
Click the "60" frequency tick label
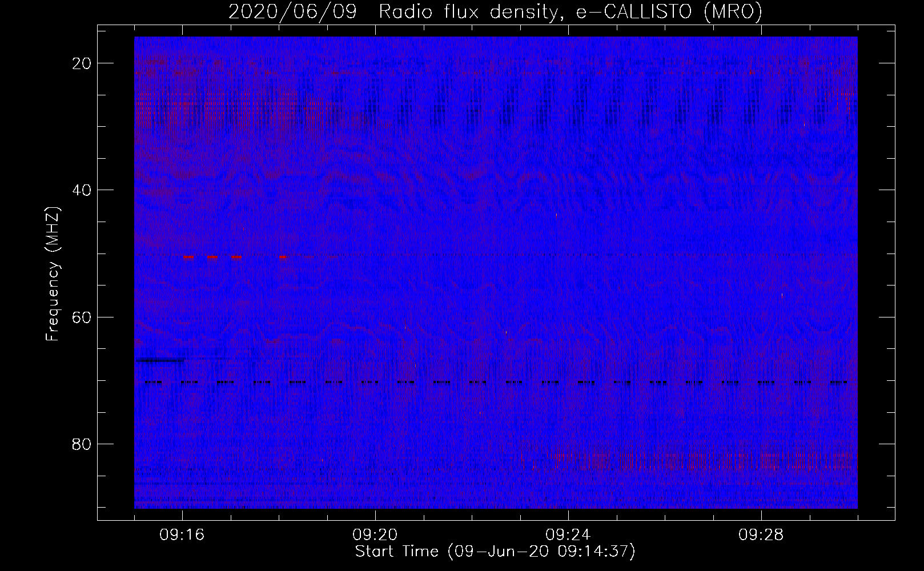(x=82, y=317)
